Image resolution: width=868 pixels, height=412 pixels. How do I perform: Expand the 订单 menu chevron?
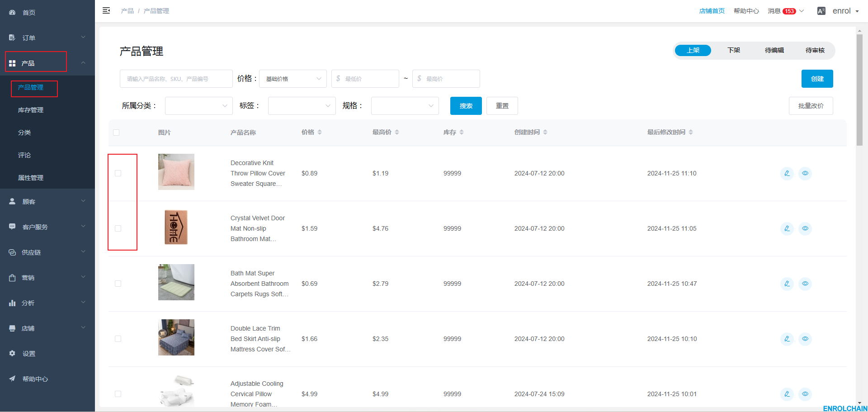83,37
